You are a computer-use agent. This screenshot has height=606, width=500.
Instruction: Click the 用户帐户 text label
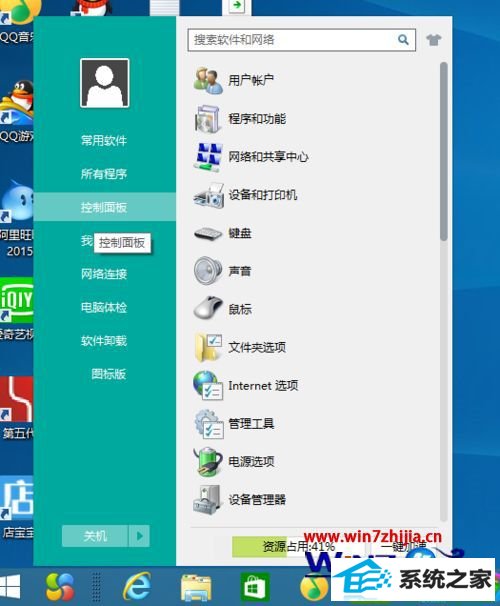251,80
